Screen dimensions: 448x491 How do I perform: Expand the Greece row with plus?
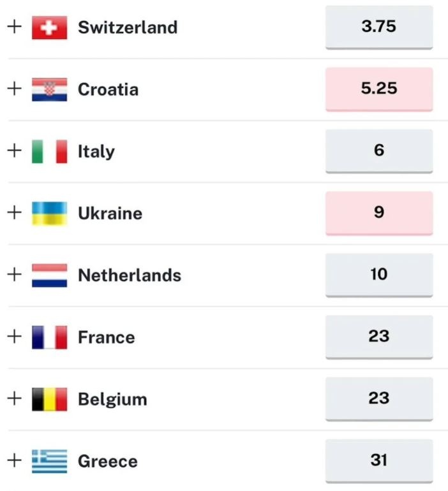tap(14, 460)
